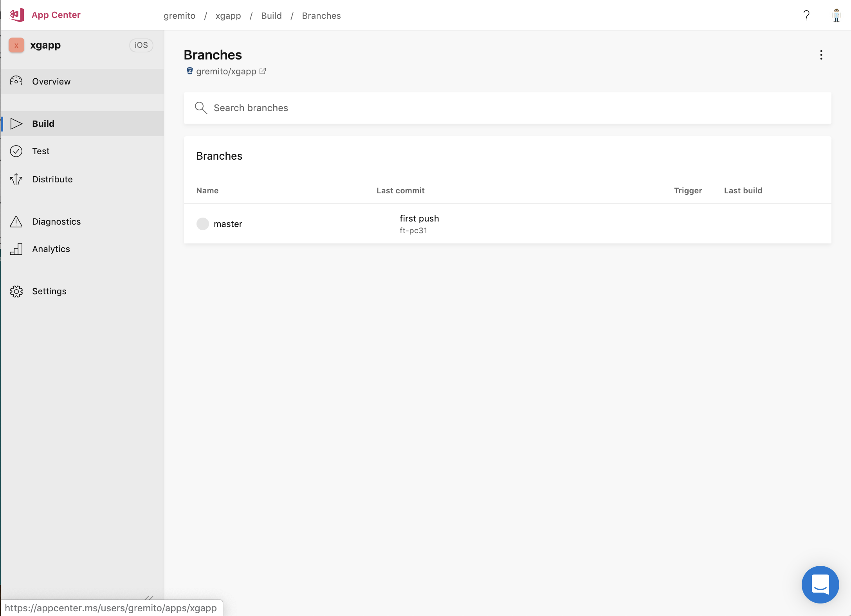Open external link icon next to gremito/xgapp
The width and height of the screenshot is (851, 616).
263,71
